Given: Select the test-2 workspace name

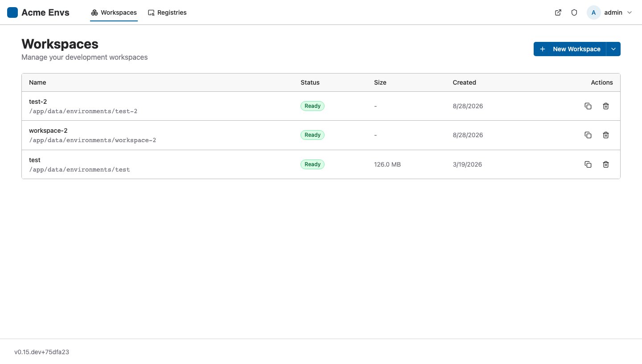Looking at the screenshot, I should tap(38, 102).
